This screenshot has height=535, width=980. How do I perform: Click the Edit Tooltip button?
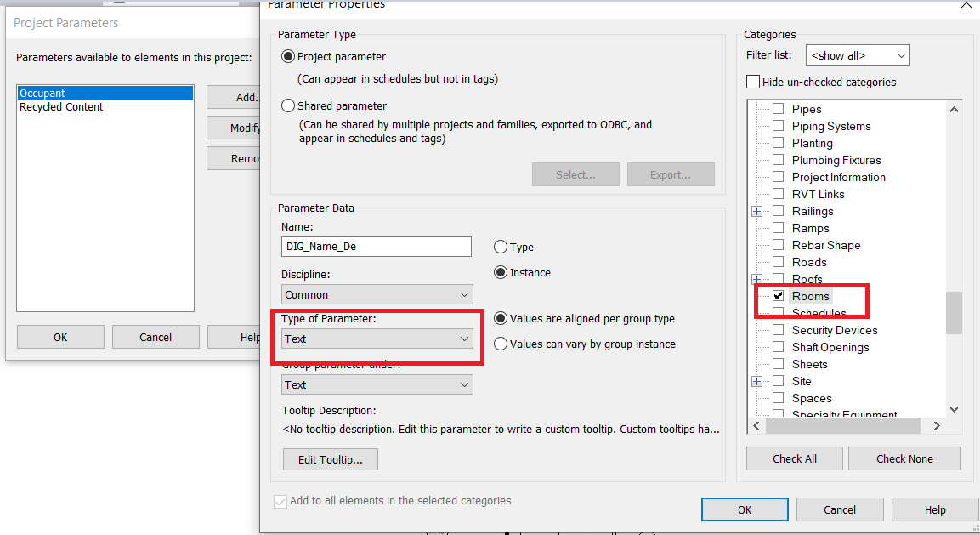[330, 459]
